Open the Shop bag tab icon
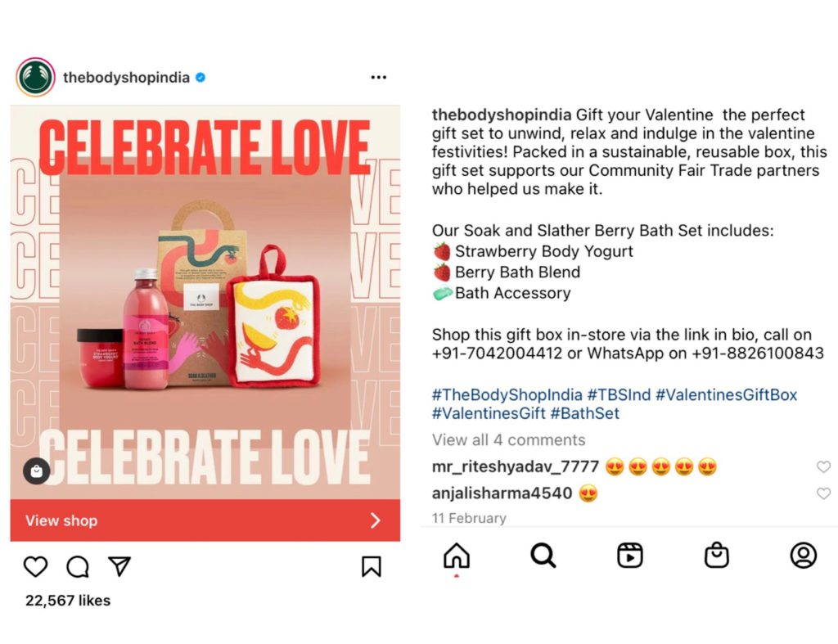Screen dimensions: 838x644 click(717, 556)
